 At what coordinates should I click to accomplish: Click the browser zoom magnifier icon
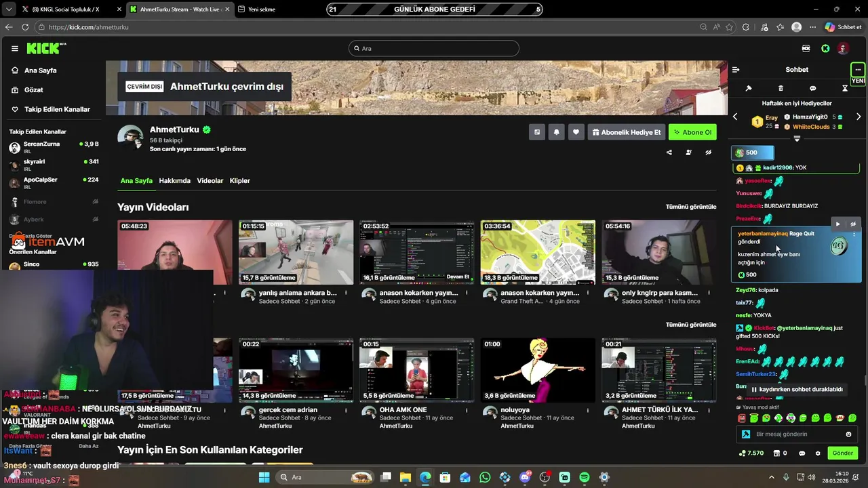[x=703, y=27]
